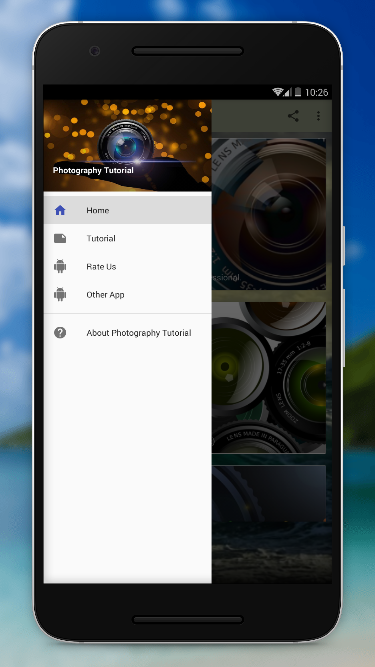Tap the Wi-Fi status bar icon
The width and height of the screenshot is (375, 667).
[278, 92]
